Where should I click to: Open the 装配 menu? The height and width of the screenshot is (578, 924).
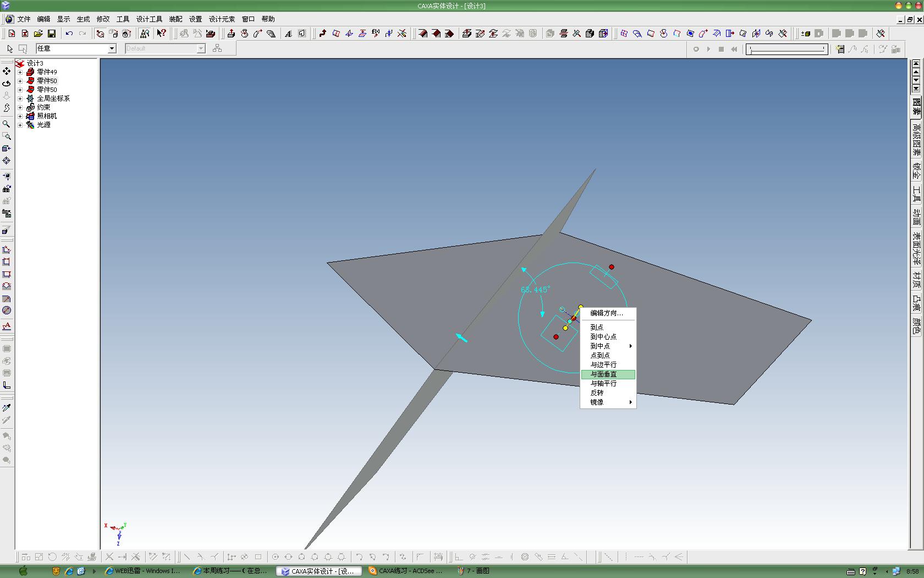[x=176, y=19]
